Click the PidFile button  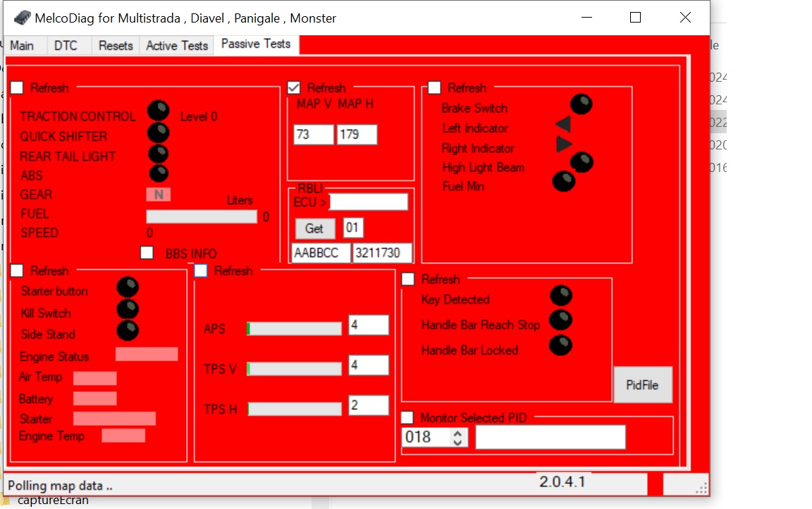(643, 385)
